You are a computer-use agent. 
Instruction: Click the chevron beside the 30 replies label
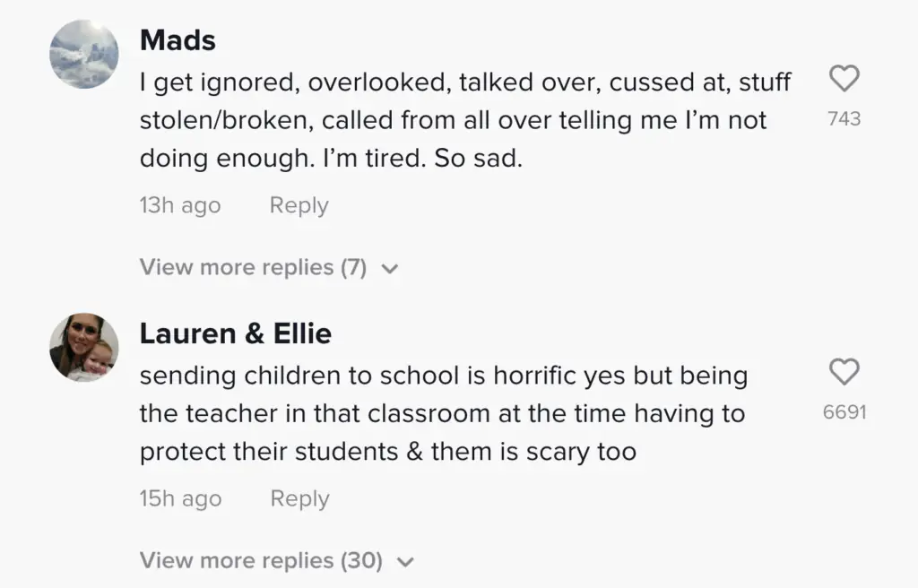405,561
